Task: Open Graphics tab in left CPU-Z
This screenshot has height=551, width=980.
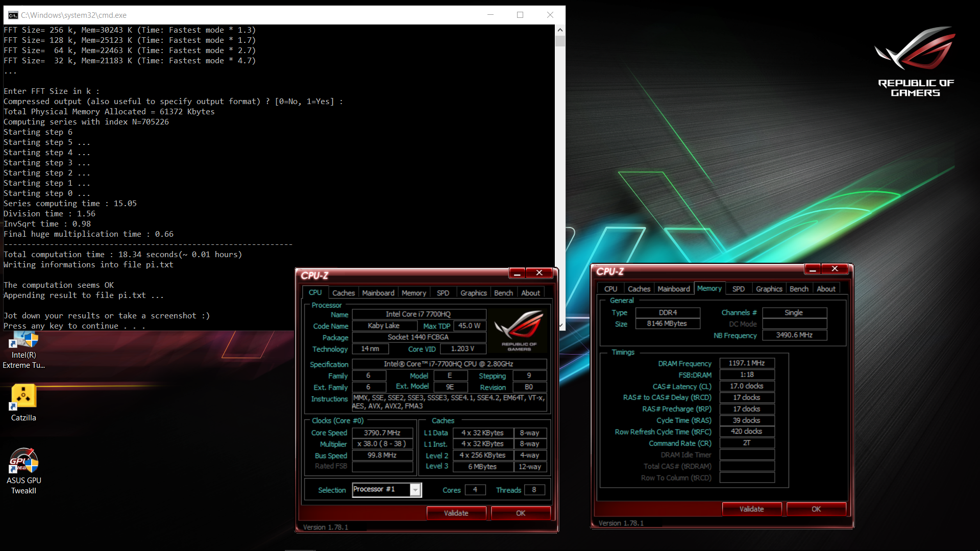Action: [x=473, y=293]
